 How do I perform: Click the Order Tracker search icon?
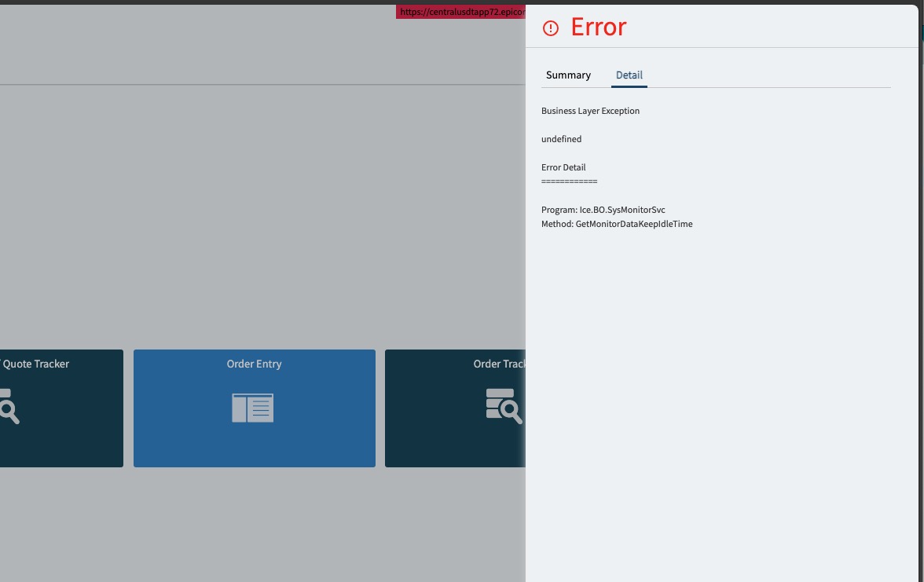coord(504,406)
